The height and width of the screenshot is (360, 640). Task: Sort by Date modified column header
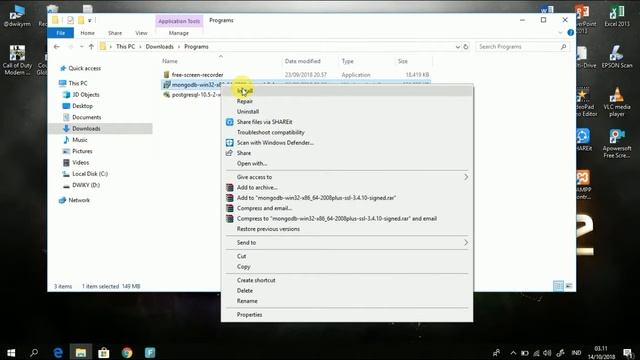(302, 61)
